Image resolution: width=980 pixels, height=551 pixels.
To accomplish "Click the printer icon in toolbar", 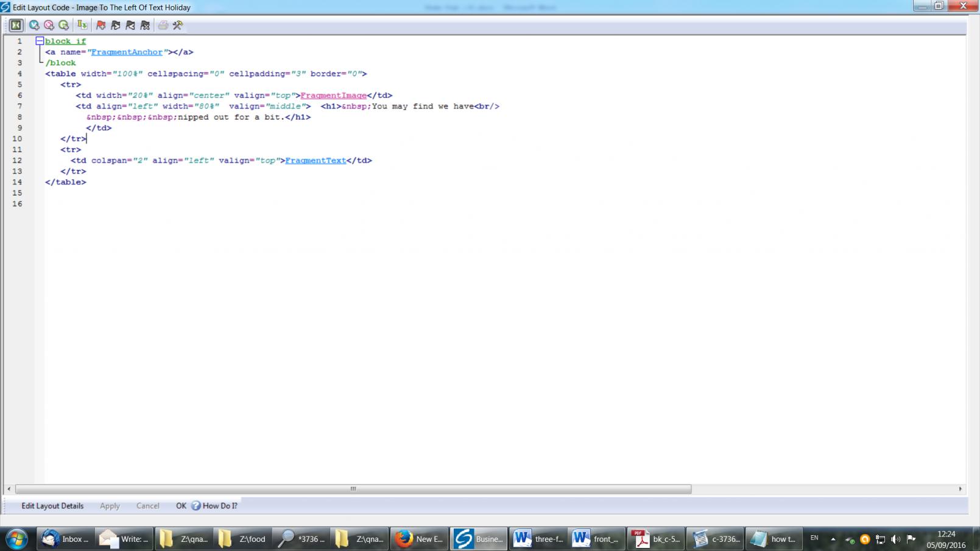I will pos(163,25).
